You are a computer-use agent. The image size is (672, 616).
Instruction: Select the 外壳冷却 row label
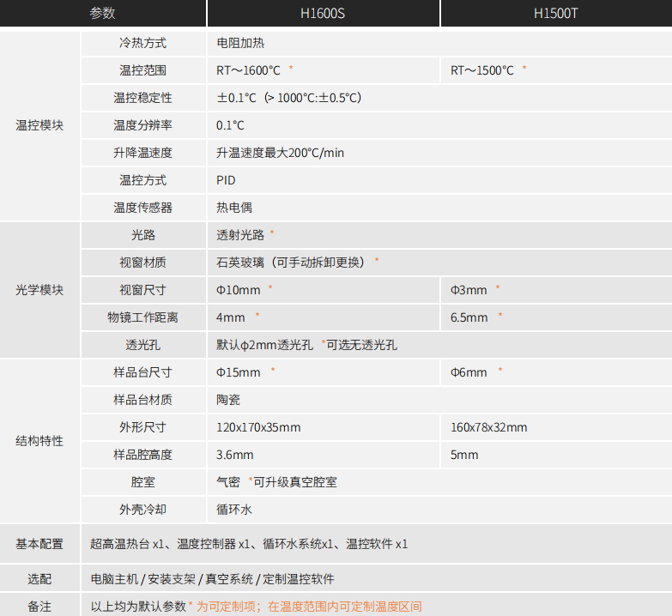(142, 510)
